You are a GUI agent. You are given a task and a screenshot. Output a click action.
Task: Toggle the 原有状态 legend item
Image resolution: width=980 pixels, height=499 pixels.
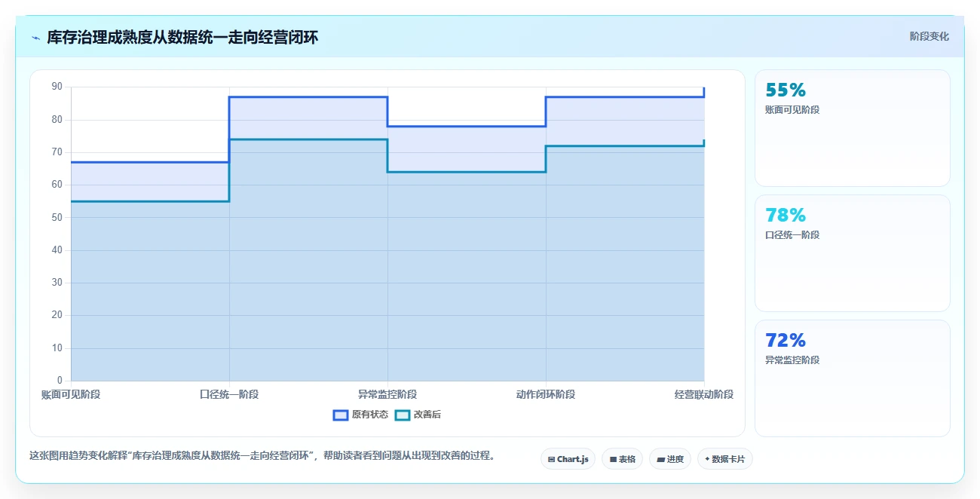tap(361, 415)
